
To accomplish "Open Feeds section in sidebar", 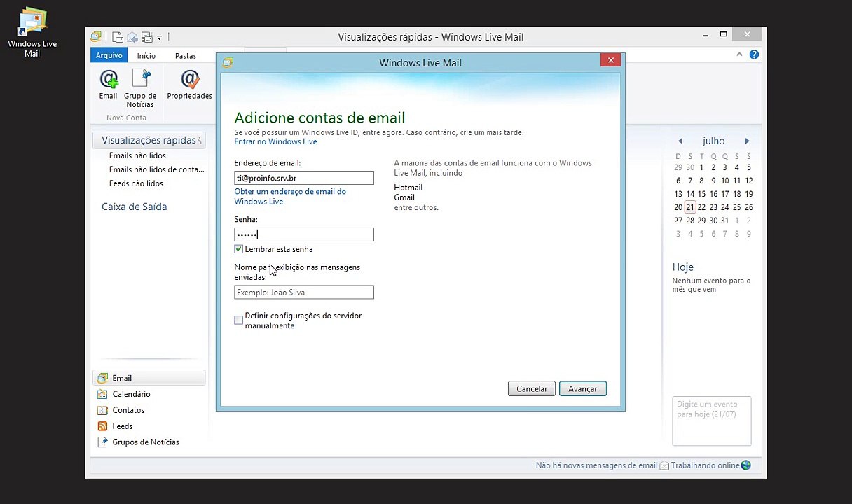I will click(x=122, y=426).
